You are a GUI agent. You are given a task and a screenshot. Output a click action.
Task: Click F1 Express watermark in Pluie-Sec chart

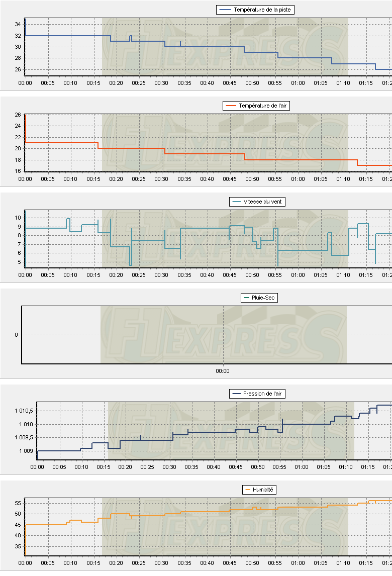[x=224, y=335]
